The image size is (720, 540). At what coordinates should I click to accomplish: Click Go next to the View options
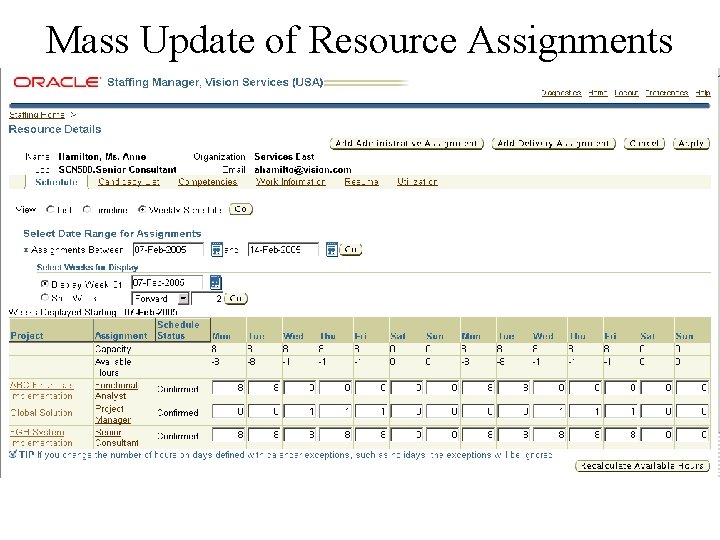click(x=241, y=209)
